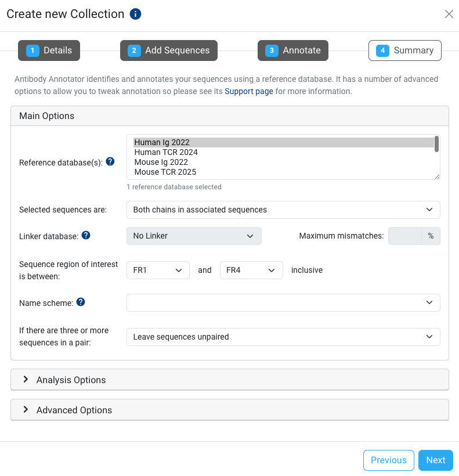Click the info icon beside Create new Collection
The image size is (459, 476).
tap(136, 14)
